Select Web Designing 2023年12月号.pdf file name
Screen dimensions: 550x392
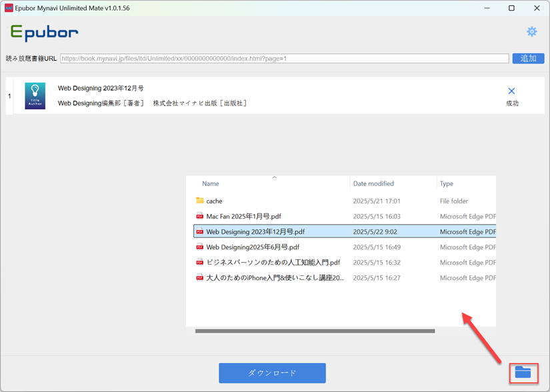coord(255,232)
